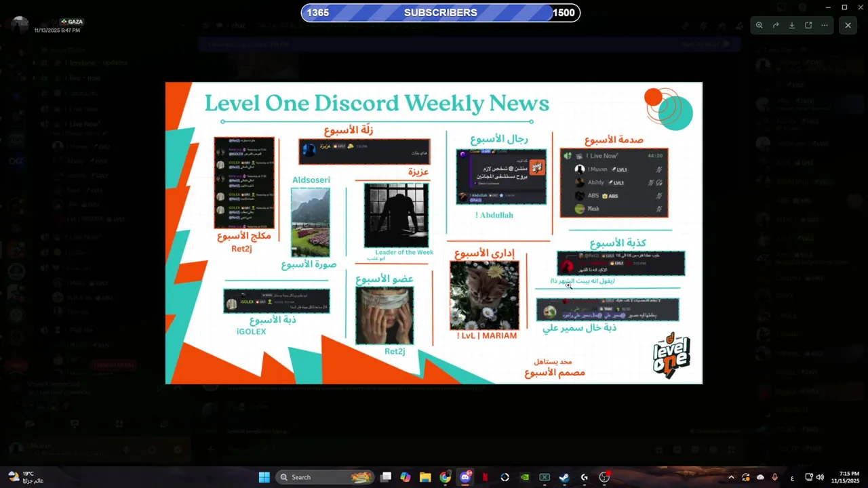868x488 pixels.
Task: Close the image viewer with the X
Action: click(x=848, y=25)
